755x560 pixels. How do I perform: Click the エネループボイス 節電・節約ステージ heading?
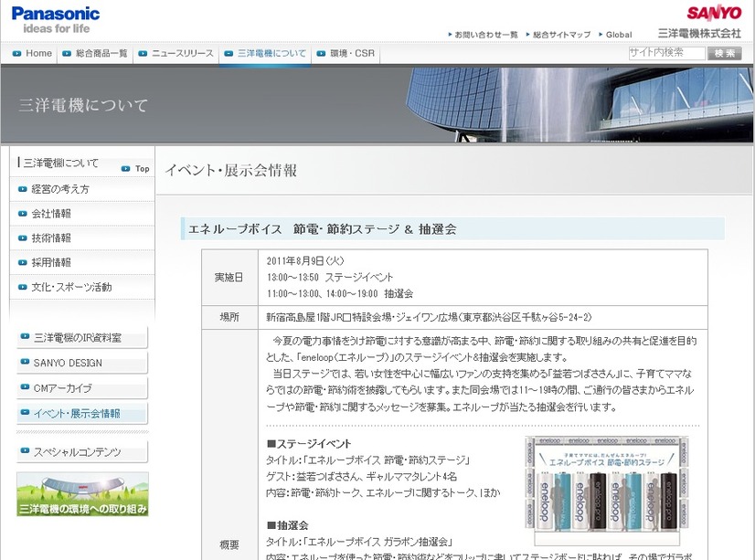click(x=322, y=229)
